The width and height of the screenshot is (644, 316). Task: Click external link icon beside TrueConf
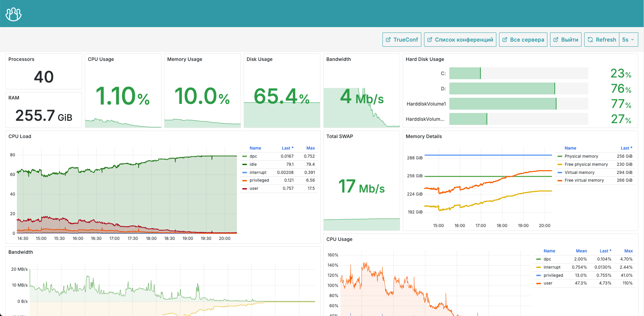[388, 40]
